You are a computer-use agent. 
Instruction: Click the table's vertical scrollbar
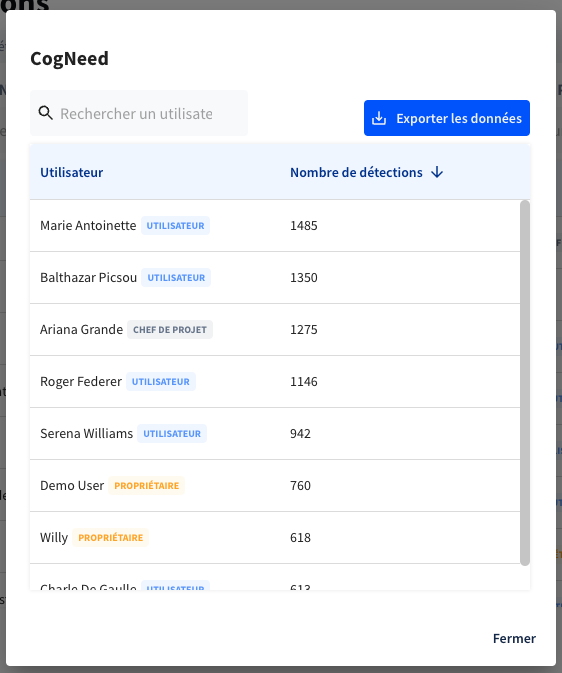point(525,383)
